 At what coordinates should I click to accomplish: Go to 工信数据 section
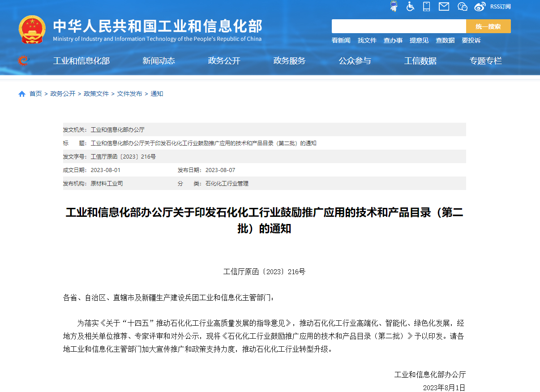(420, 61)
